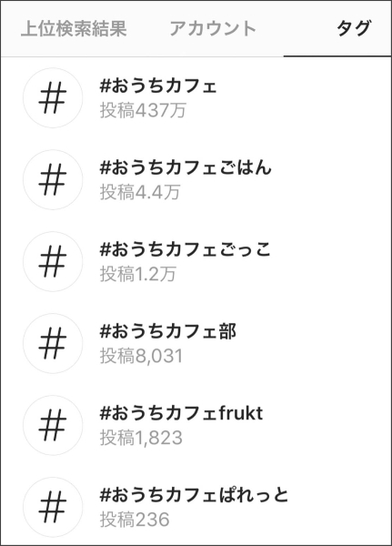
Task: Tap hashtag icon beside #おうちカフェごはん
Action: pos(53,179)
